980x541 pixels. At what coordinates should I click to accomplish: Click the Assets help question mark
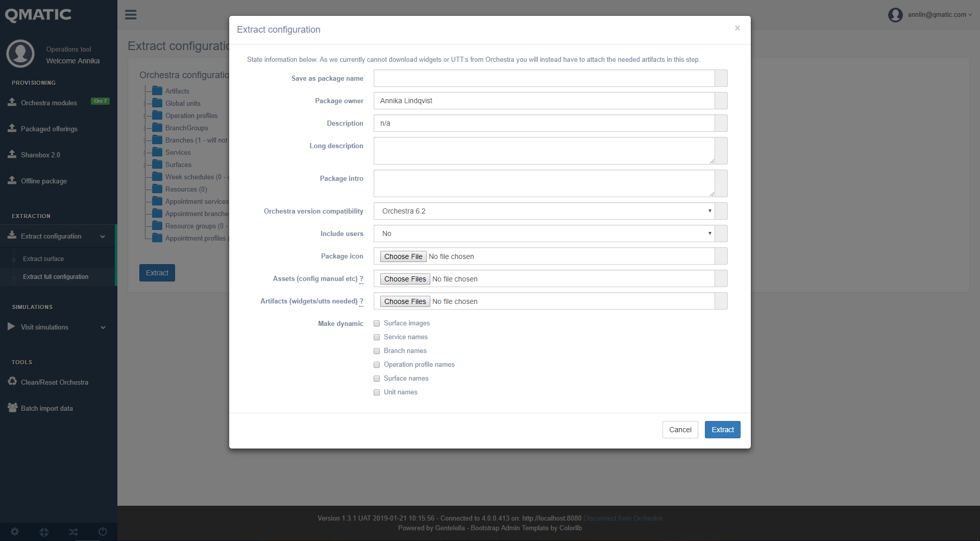pos(361,279)
